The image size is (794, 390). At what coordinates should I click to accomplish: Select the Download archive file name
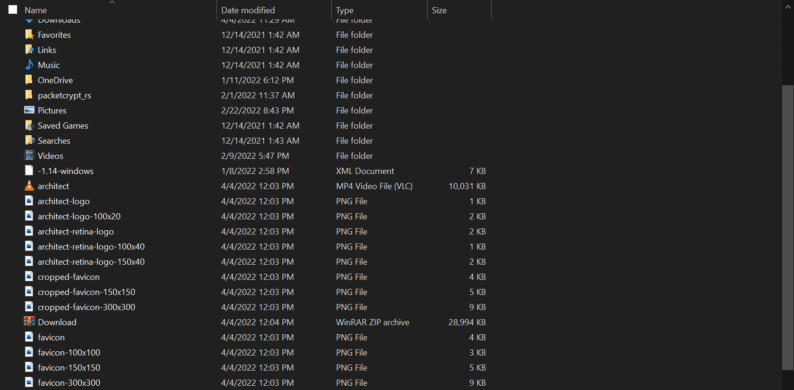[57, 323]
